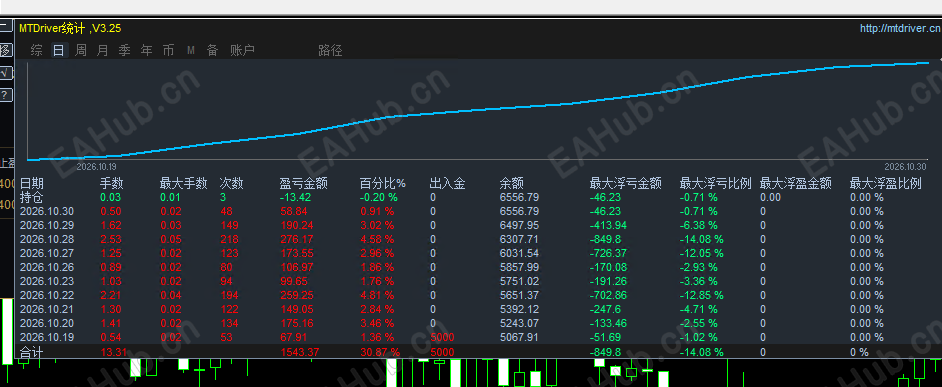Select the 2026.10.22 date row
Image resolution: width=942 pixels, height=387 pixels.
point(47,295)
